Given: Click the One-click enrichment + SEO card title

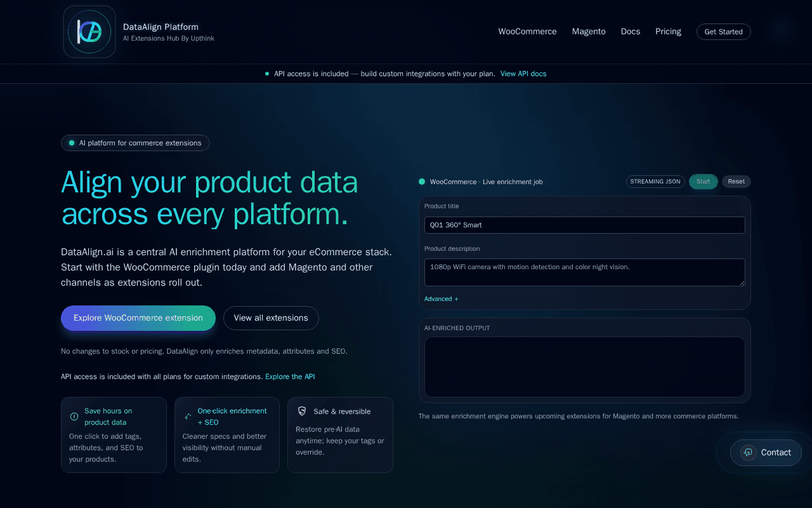Looking at the screenshot, I should click(x=232, y=417).
